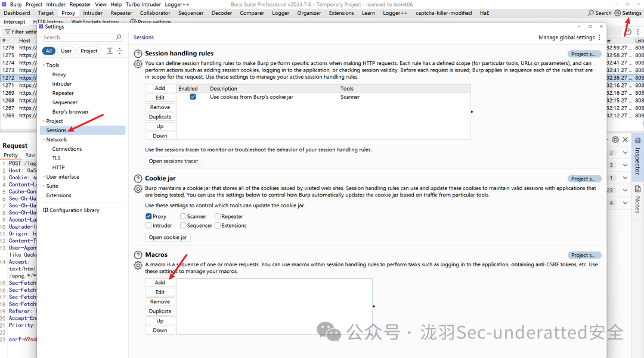Expand macros table side arrow
The width and height of the screenshot is (644, 358).
374,306
